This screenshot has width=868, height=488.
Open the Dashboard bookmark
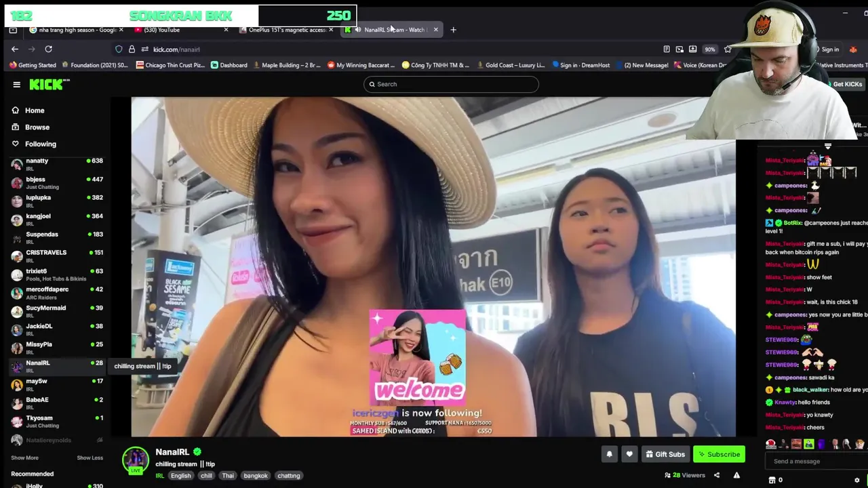(x=229, y=65)
